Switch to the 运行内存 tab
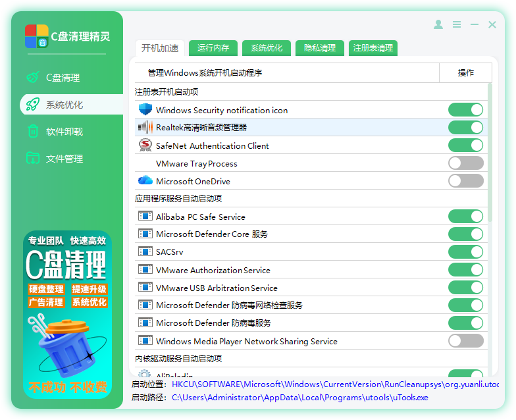The width and height of the screenshot is (516, 420). click(x=213, y=48)
